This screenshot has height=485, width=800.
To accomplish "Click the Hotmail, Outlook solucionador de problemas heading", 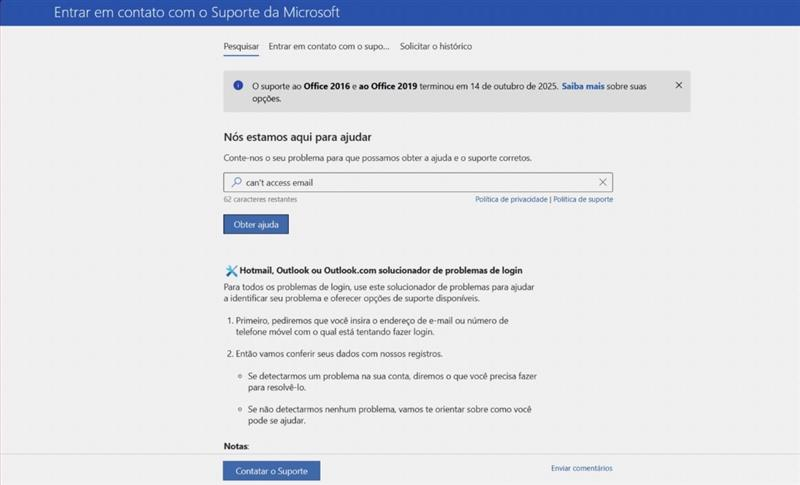I will (x=381, y=270).
